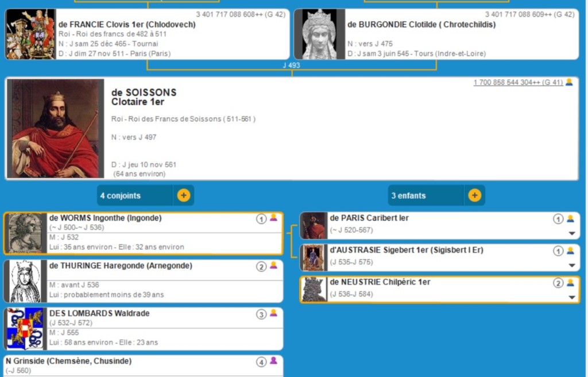
Task: Click the plus icon beside 3 enfants
Action: click(x=474, y=195)
